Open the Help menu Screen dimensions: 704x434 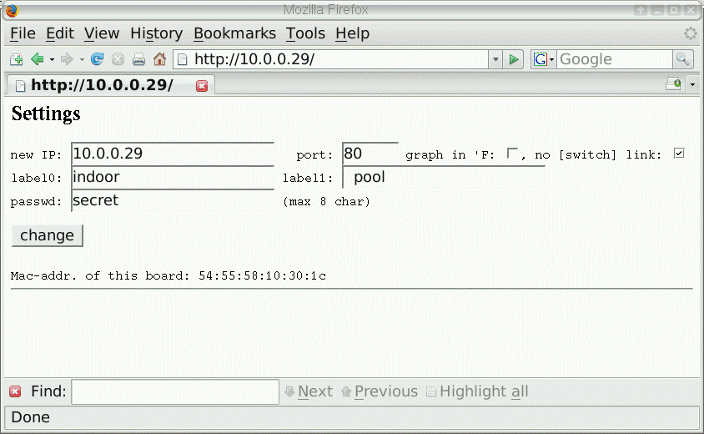pos(352,34)
